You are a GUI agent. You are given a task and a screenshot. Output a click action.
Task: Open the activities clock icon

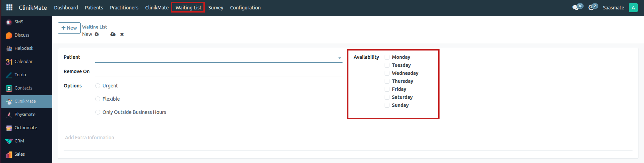tap(591, 8)
